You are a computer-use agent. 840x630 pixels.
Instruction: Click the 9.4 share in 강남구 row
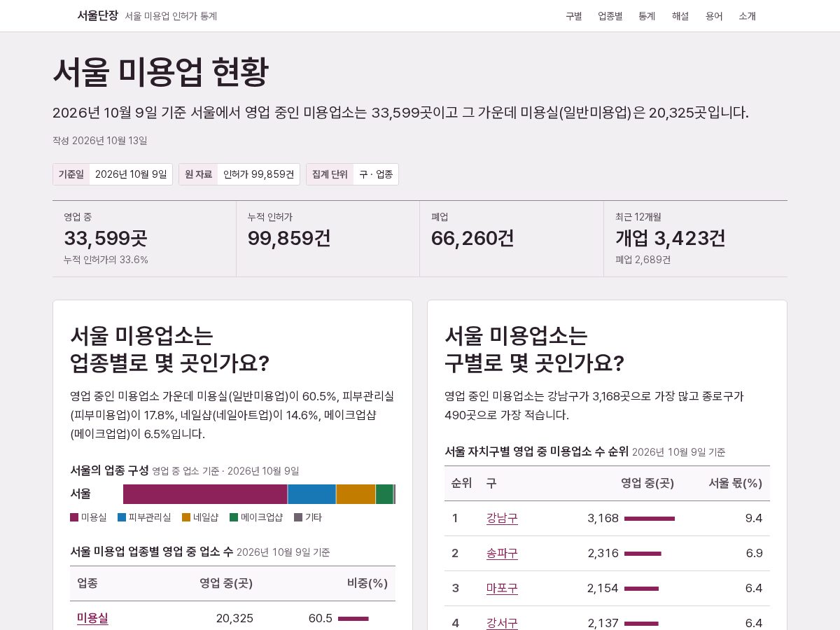coord(754,518)
